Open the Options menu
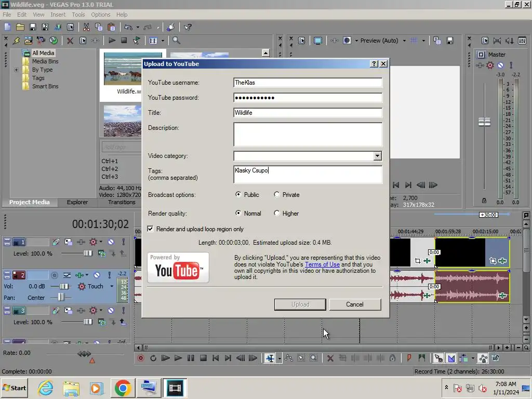 (101, 15)
